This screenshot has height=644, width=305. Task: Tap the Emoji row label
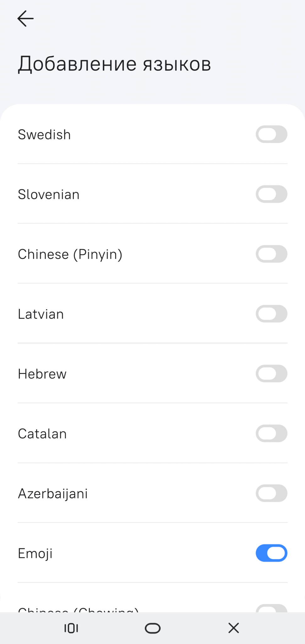point(35,553)
